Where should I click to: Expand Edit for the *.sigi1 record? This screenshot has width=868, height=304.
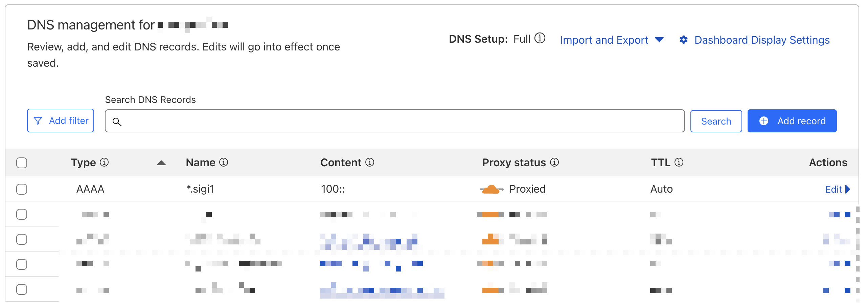click(837, 189)
